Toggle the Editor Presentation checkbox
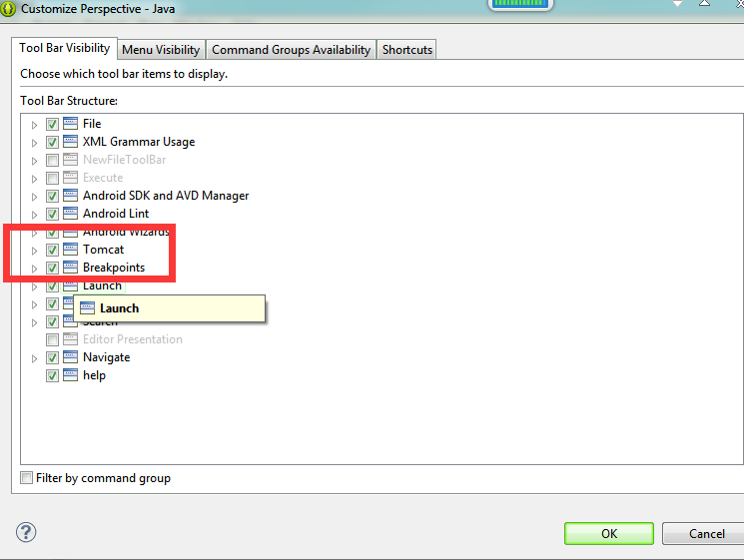Viewport: 744px width, 560px height. 52,340
